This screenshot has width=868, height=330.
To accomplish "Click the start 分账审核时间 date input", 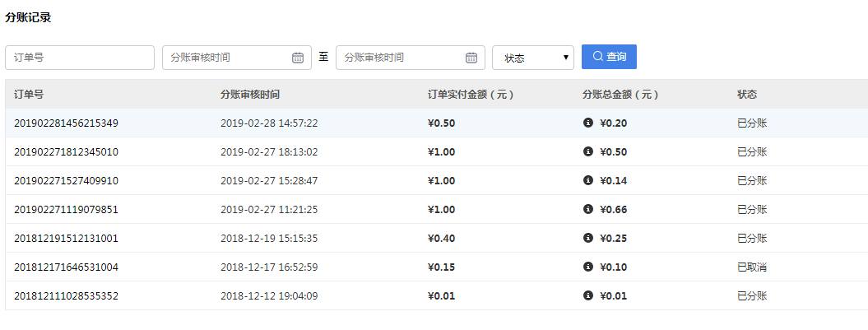I will pos(226,58).
